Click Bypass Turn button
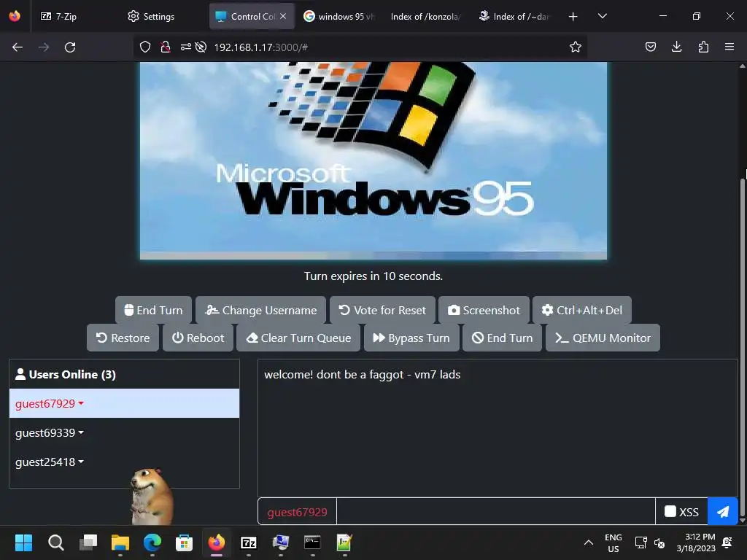747x560 pixels. coord(411,338)
